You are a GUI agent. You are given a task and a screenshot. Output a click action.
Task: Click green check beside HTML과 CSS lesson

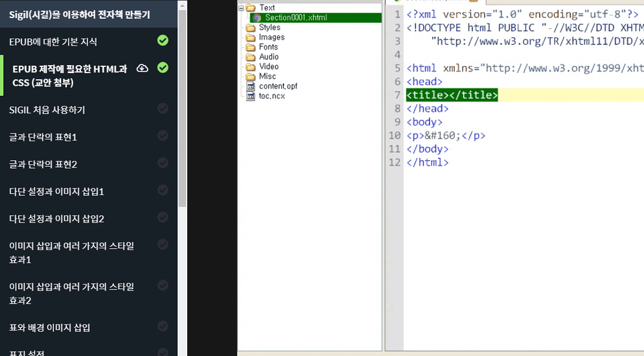[x=163, y=68]
